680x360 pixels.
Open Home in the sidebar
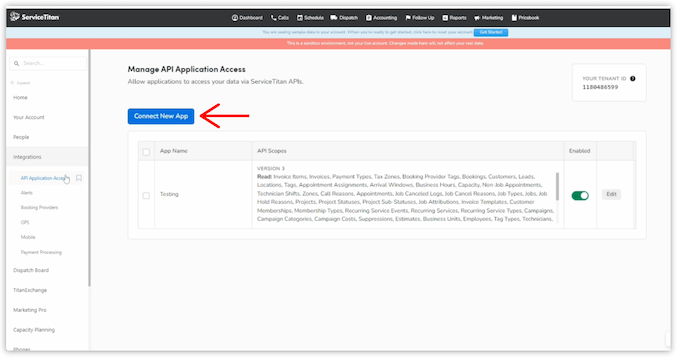click(20, 98)
